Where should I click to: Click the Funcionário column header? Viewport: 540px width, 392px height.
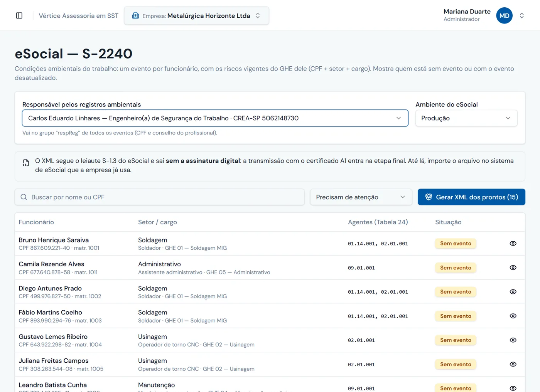click(36, 222)
